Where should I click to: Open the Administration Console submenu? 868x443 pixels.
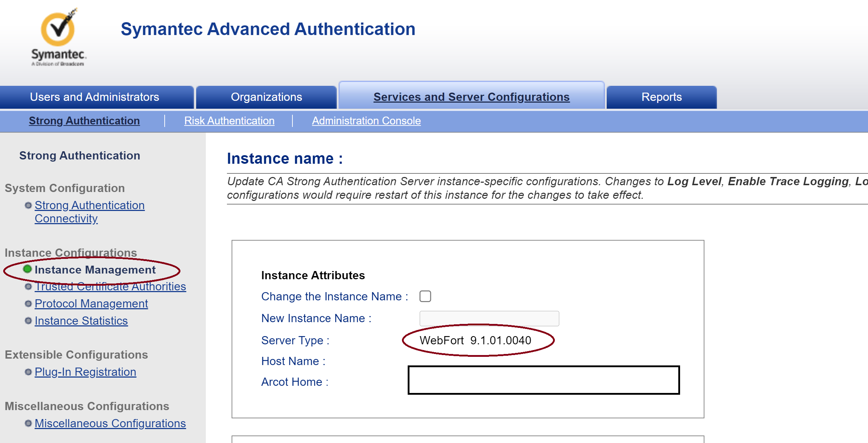pyautogui.click(x=366, y=121)
